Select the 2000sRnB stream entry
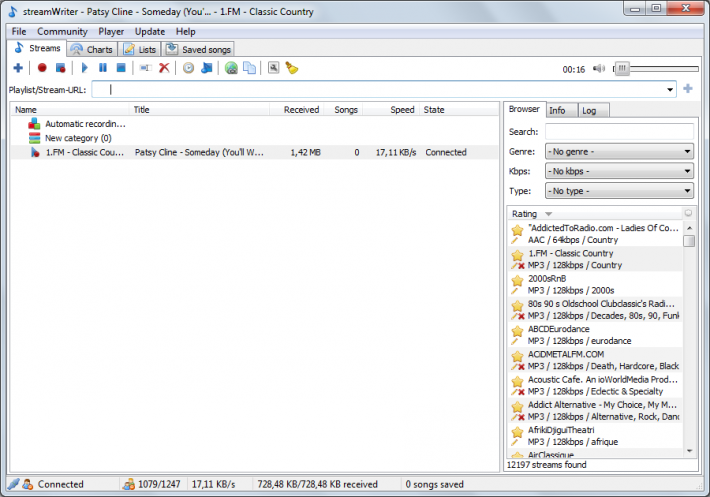This screenshot has width=710, height=497. pos(595,285)
